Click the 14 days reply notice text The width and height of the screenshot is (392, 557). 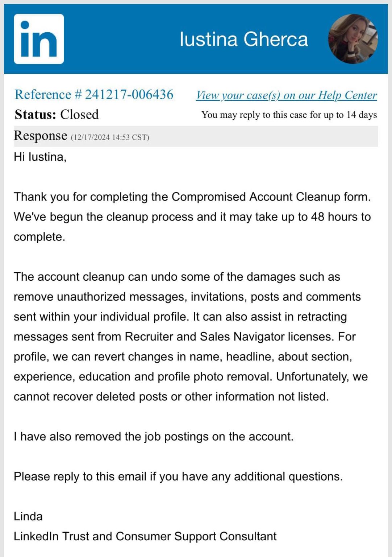click(289, 115)
